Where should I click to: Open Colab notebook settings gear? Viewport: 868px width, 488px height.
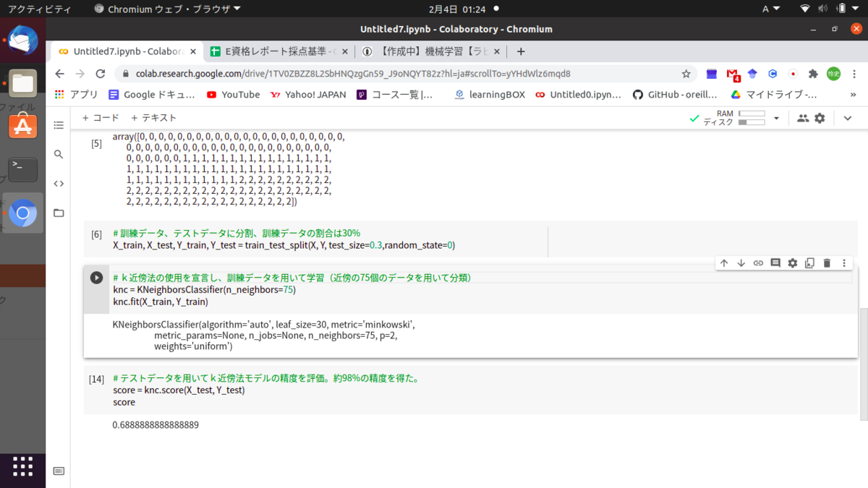820,118
